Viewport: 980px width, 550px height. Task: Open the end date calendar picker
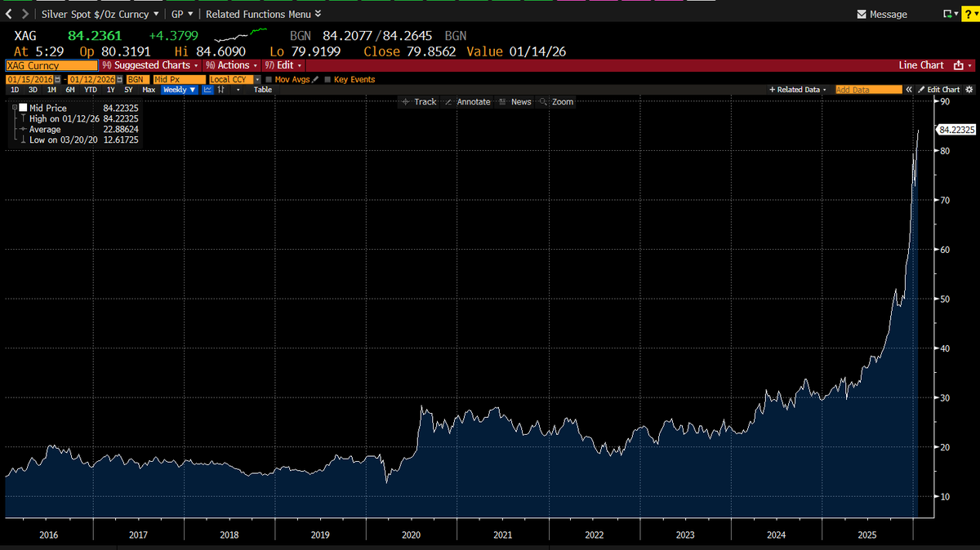point(120,79)
